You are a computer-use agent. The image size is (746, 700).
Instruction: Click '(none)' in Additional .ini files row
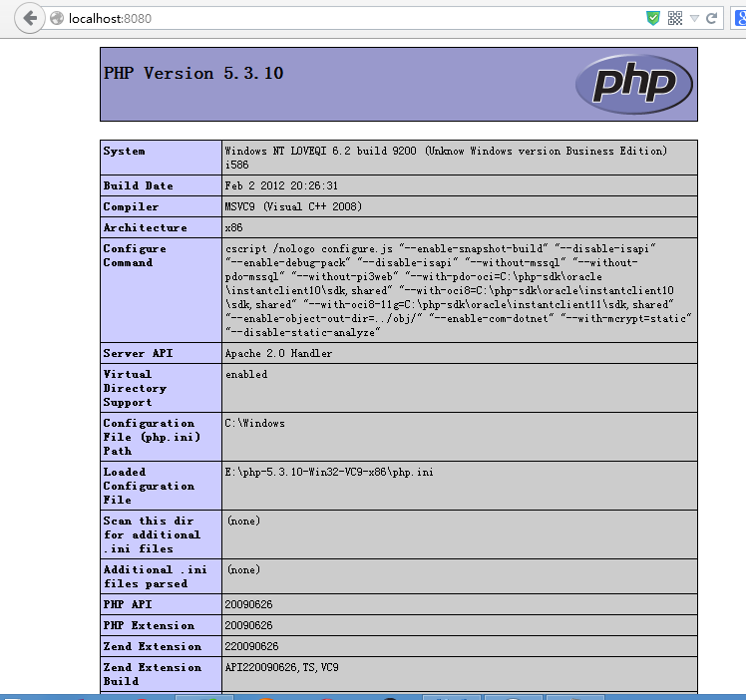click(243, 569)
